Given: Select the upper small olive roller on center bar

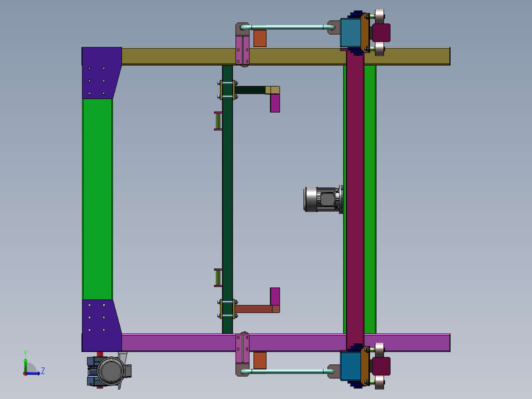Looking at the screenshot, I should pos(218,121).
